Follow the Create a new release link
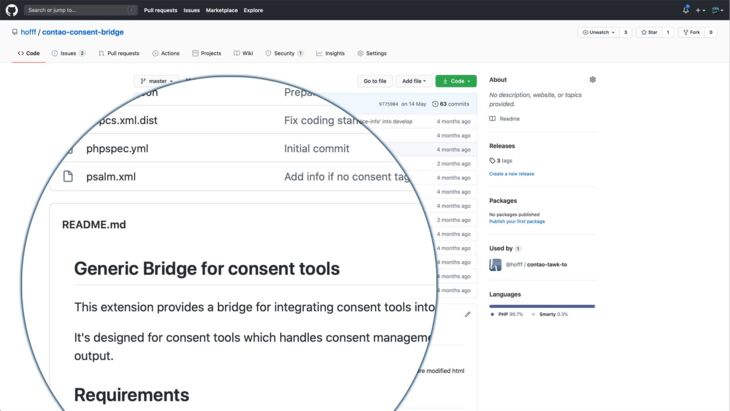Screen dimensions: 730x411 (511, 173)
